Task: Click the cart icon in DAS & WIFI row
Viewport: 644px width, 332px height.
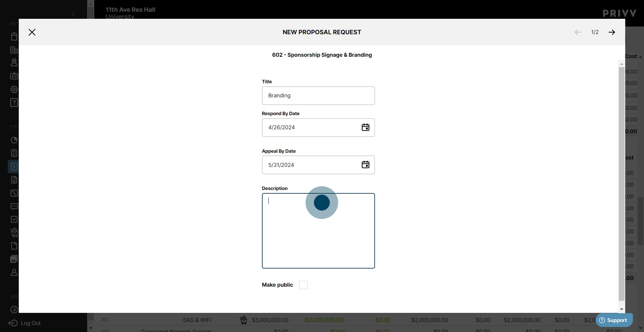Action: pyautogui.click(x=244, y=320)
